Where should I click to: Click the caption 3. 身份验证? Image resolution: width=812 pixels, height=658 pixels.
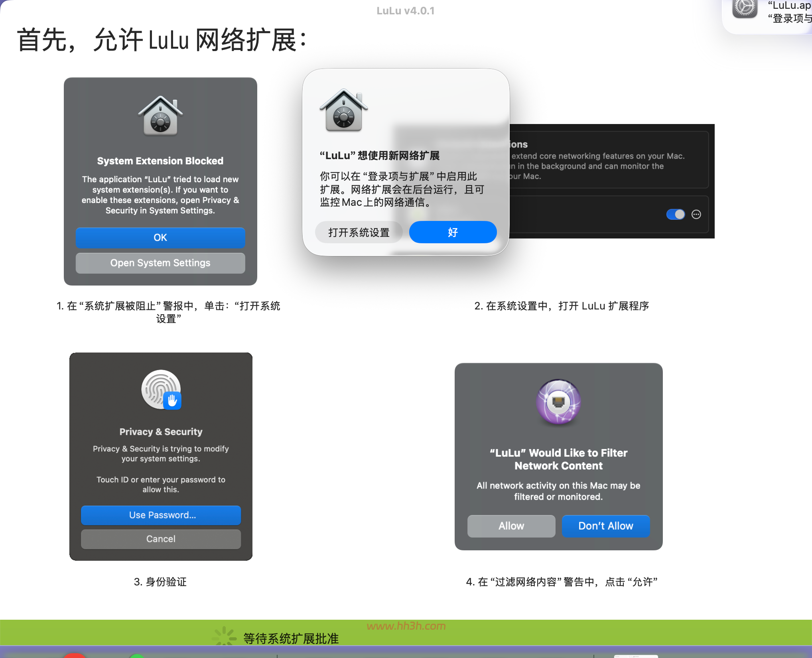[x=160, y=582]
